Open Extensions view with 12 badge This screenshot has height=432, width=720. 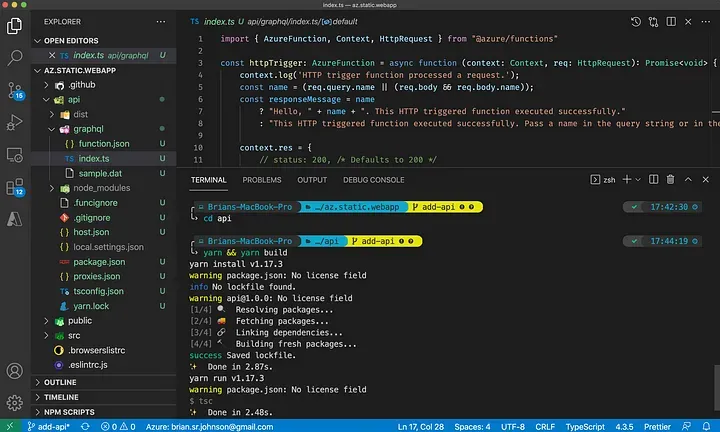click(x=15, y=187)
